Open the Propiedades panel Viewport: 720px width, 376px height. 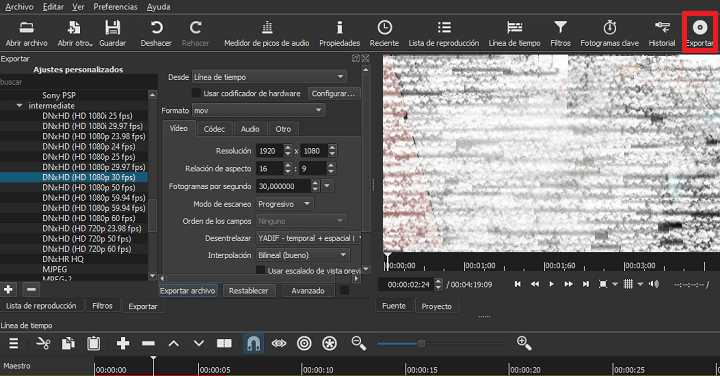[340, 34]
